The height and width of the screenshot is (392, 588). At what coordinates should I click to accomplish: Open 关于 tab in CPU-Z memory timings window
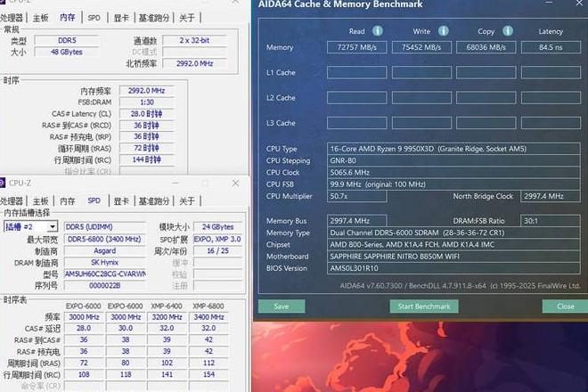187,18
